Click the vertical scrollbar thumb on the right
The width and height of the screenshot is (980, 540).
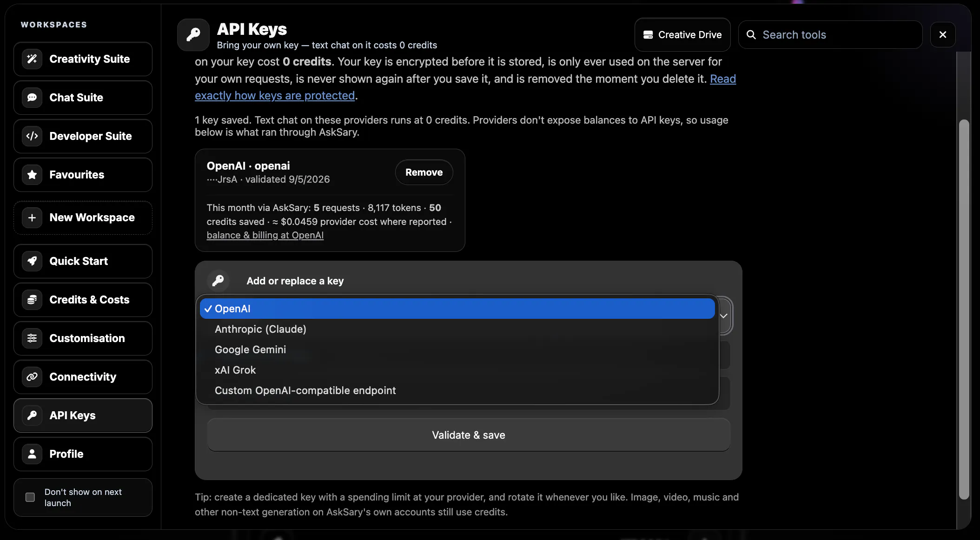(x=964, y=310)
